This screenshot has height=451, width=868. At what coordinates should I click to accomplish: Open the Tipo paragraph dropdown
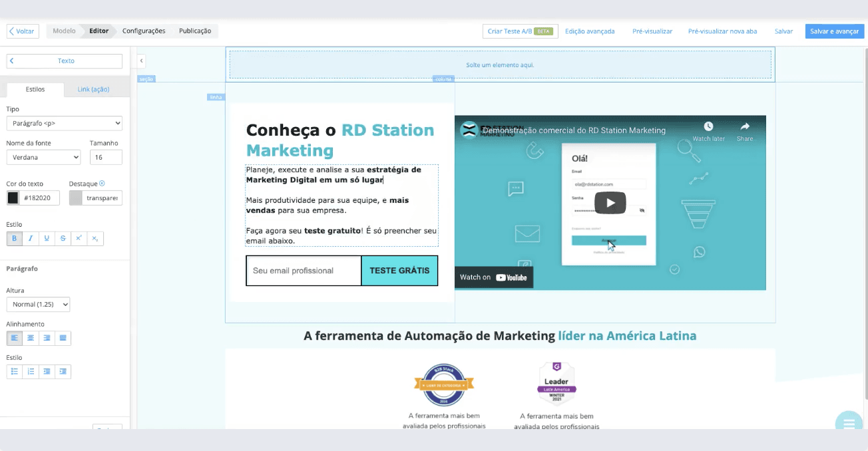click(65, 123)
